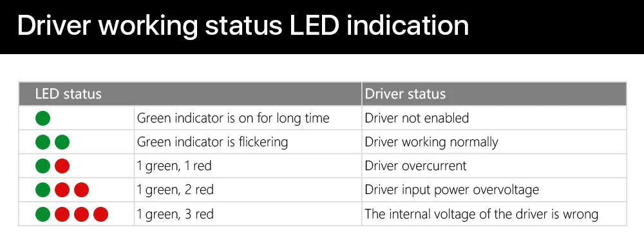Image resolution: width=644 pixels, height=252 pixels.
Task: Click the 'Driver status' column header
Action: 405,93
